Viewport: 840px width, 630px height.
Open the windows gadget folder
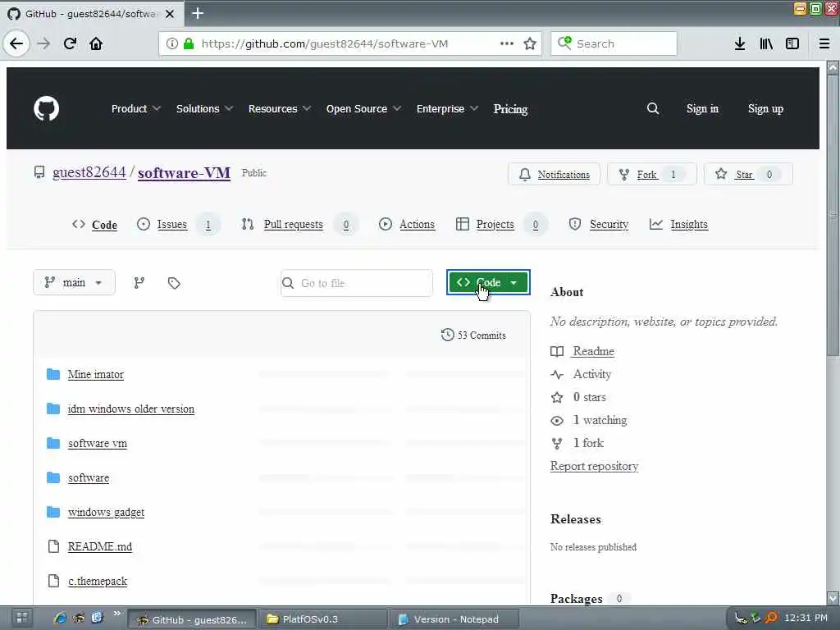(x=106, y=512)
